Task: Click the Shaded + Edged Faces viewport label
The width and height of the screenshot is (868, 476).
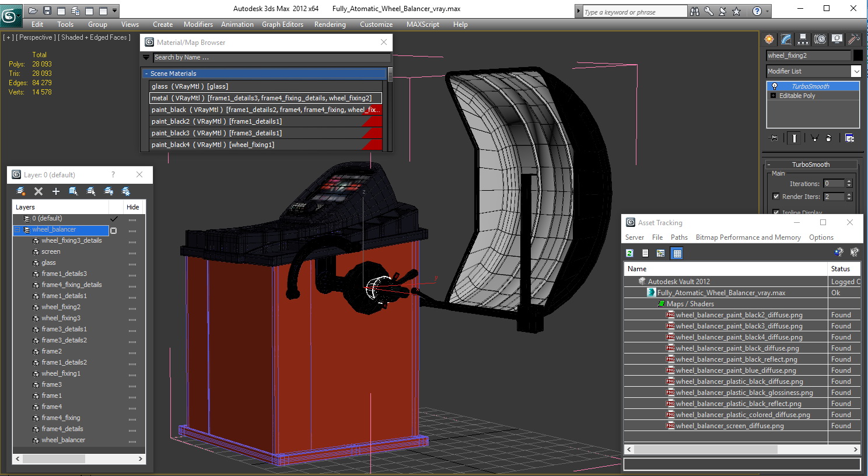Action: 94,37
